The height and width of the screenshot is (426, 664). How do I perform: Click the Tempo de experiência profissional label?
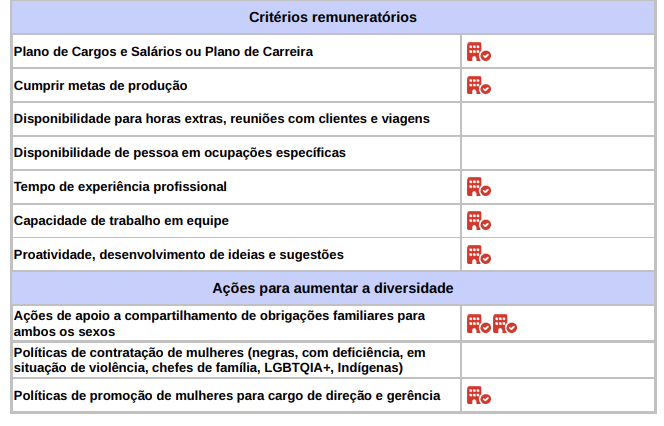120,187
